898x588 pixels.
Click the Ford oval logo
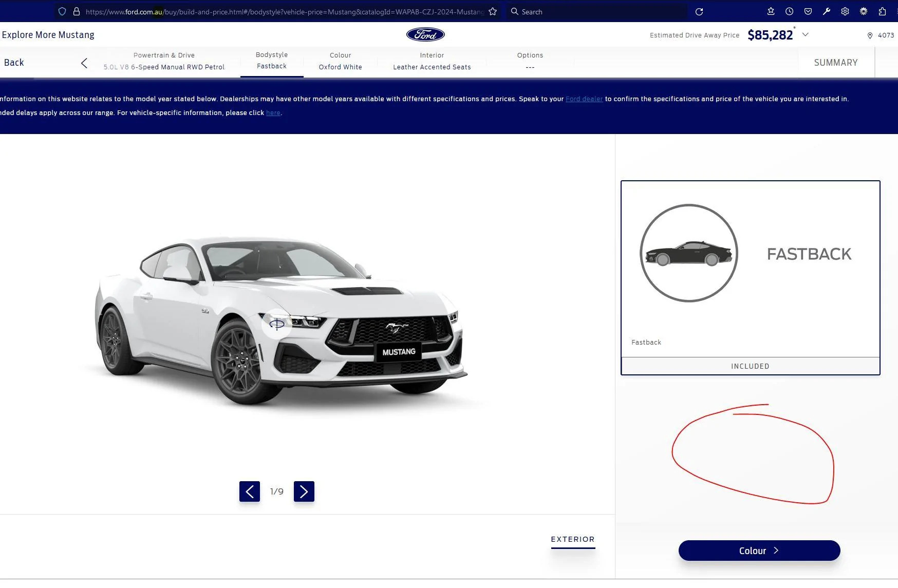[x=425, y=34]
